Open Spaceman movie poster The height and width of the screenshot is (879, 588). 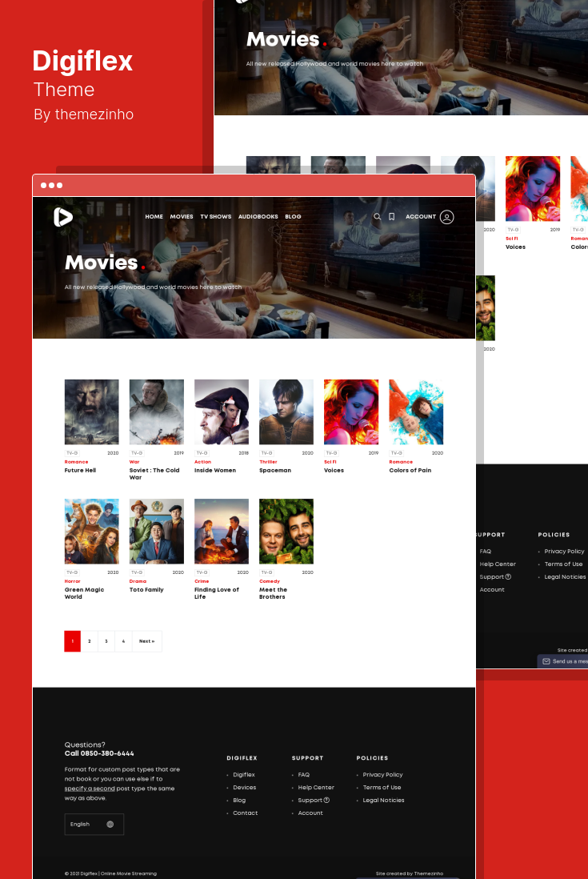click(286, 412)
